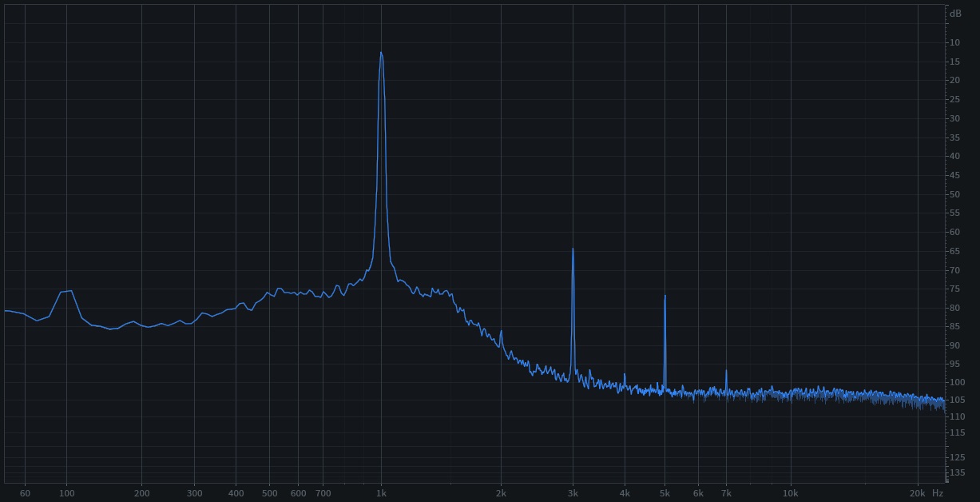This screenshot has height=502, width=980.
Task: Click the dB unit label
Action: 955,14
